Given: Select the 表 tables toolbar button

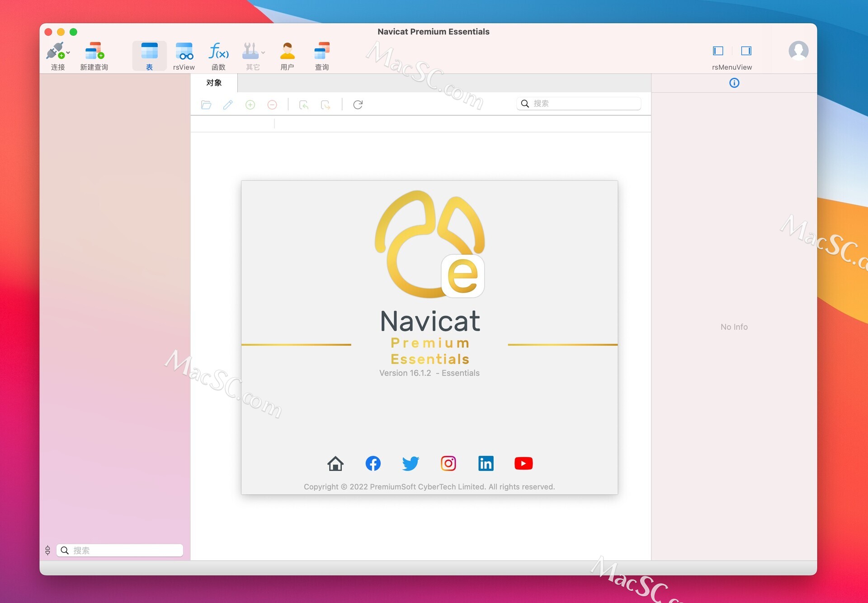Looking at the screenshot, I should tap(149, 56).
